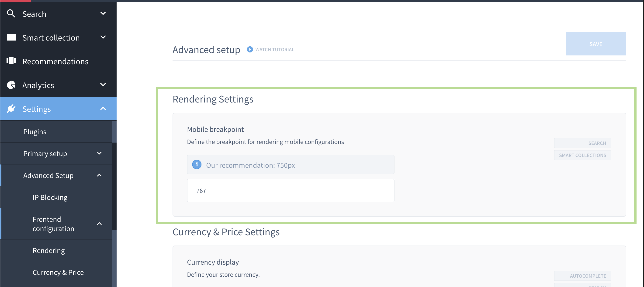
Task: Click the Recommendations carousel icon
Action: (x=11, y=61)
